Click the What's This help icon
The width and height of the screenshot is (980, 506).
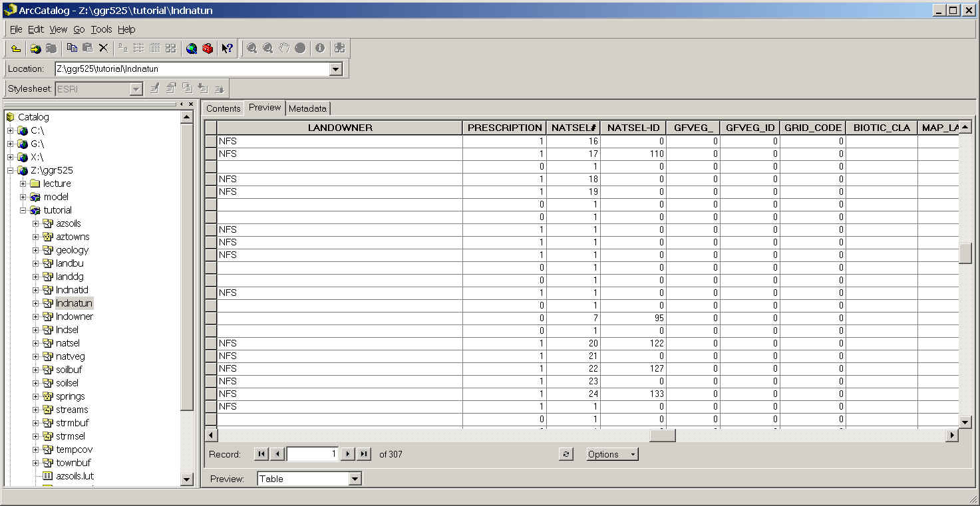[x=228, y=48]
